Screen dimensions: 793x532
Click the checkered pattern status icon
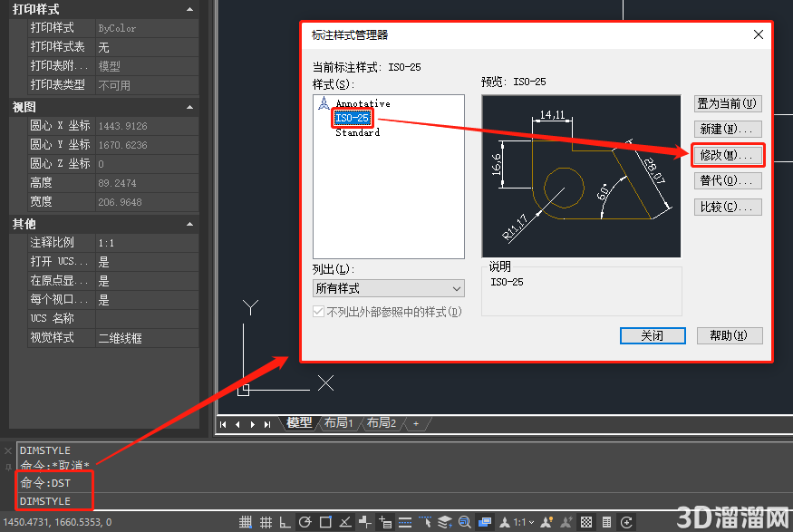[x=586, y=522]
